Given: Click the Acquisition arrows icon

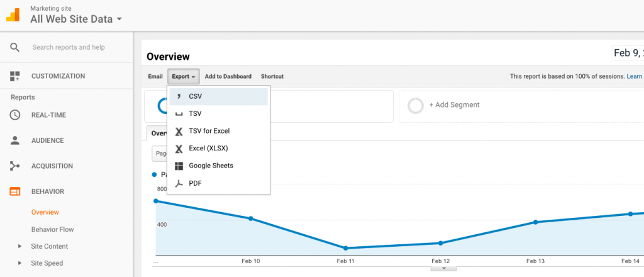Looking at the screenshot, I should pos(15,166).
